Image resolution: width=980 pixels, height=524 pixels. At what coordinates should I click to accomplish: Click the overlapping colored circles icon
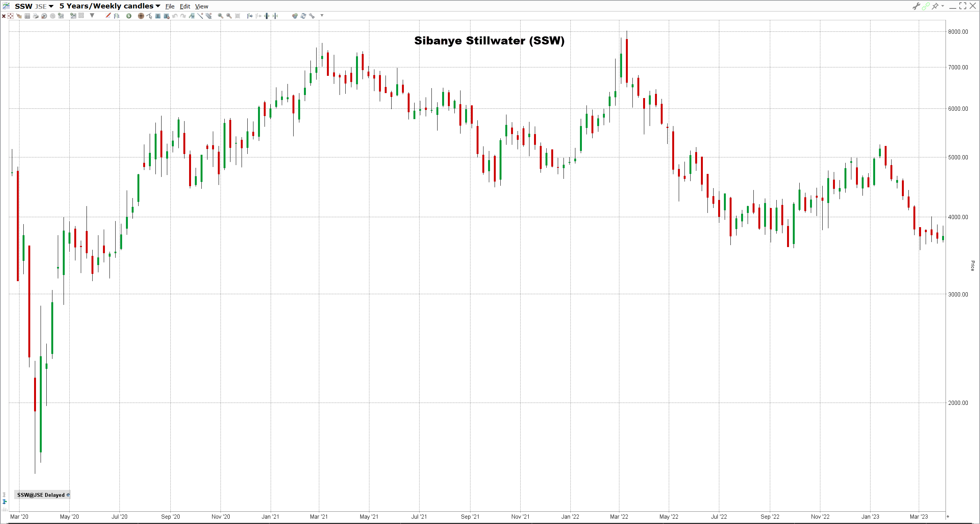(x=295, y=16)
